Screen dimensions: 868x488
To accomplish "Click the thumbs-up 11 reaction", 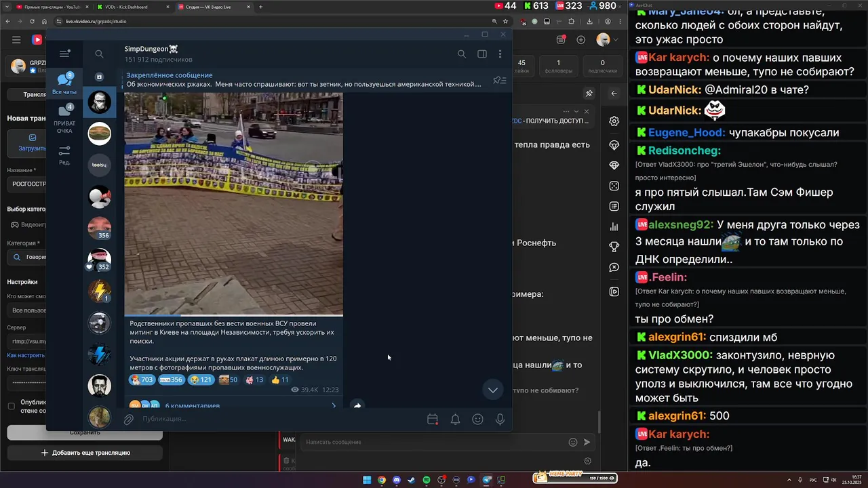I will pos(280,380).
